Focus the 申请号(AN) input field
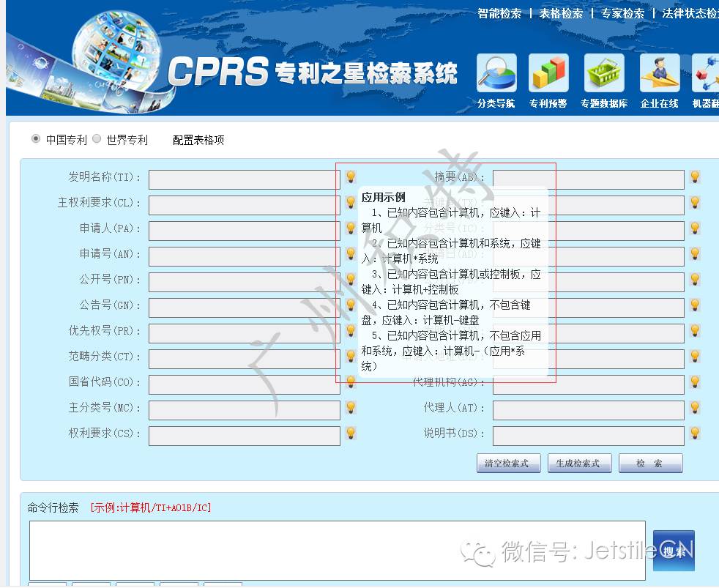Screen dimensions: 719x588 [x=245, y=256]
